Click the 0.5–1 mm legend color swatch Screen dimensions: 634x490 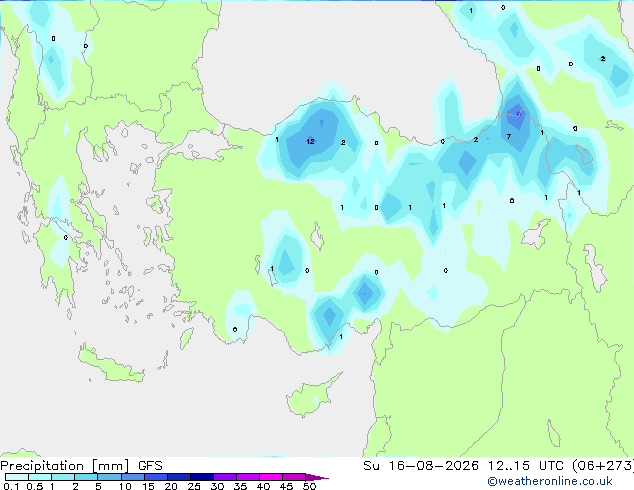pos(40,477)
